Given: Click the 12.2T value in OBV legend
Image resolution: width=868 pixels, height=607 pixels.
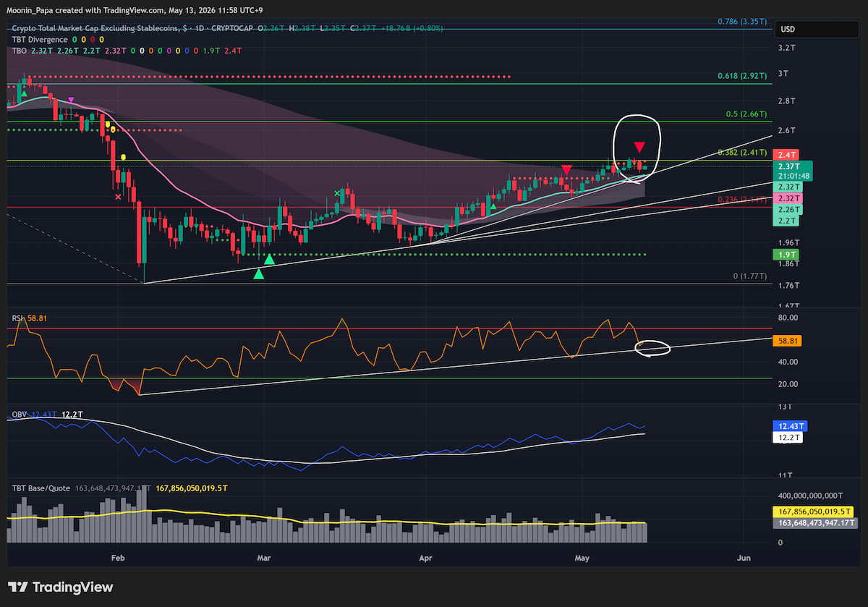Looking at the screenshot, I should click(71, 415).
